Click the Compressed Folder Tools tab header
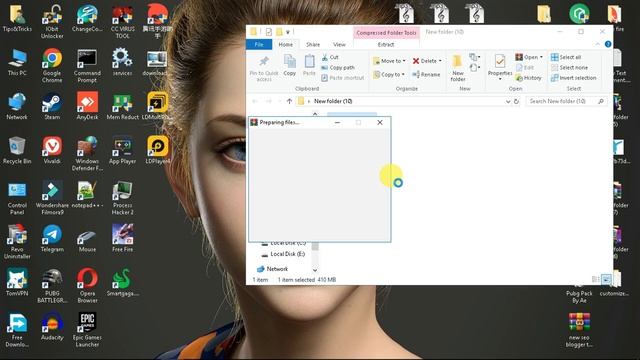This screenshot has height=360, width=640. tap(386, 32)
